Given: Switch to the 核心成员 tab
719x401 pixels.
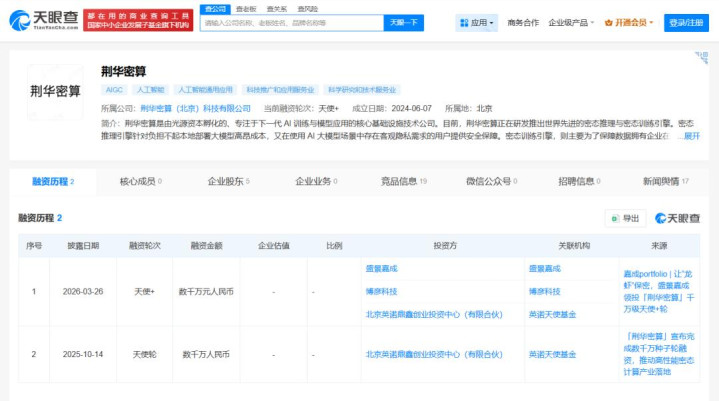Looking at the screenshot, I should 140,182.
